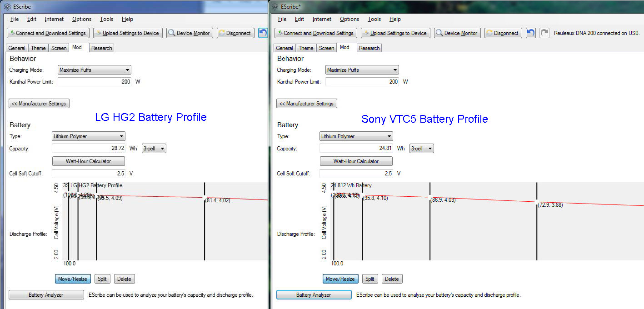Viewport: 644px width, 309px height.
Task: Open the Tools menu in the right window
Action: [374, 19]
